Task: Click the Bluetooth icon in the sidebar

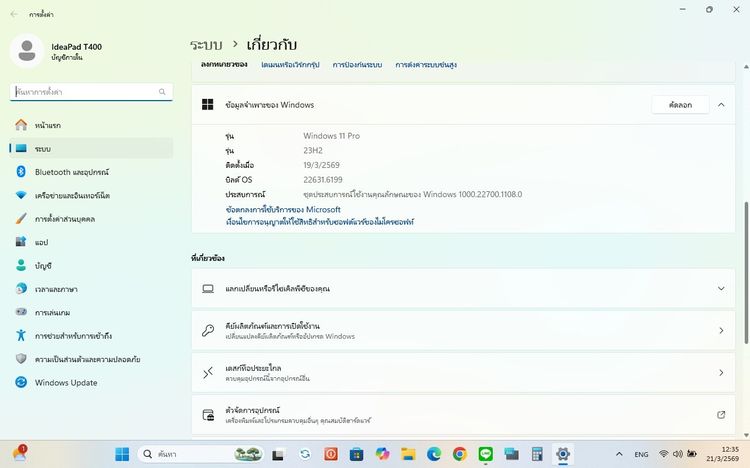Action: [20, 172]
